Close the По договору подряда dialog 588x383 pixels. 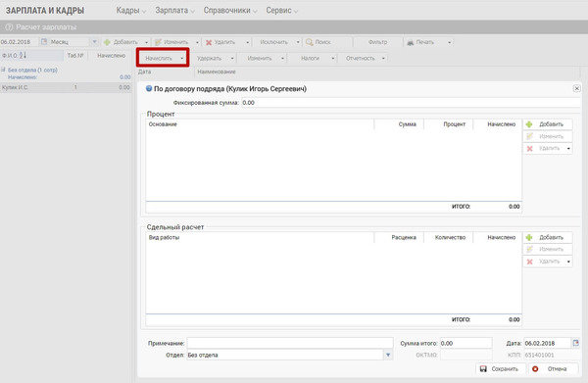(577, 88)
